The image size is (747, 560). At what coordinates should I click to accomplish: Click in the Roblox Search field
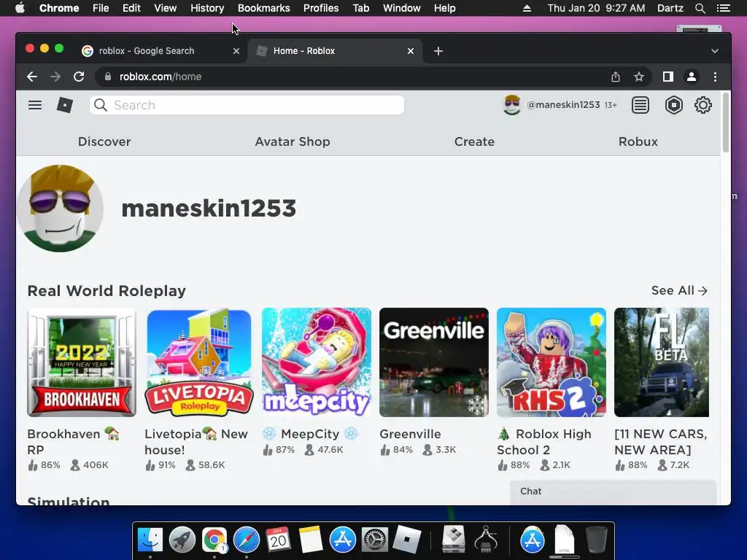pyautogui.click(x=247, y=105)
